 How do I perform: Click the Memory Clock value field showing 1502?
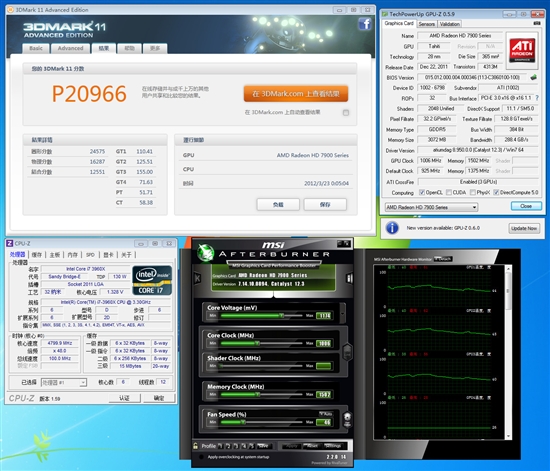[x=323, y=395]
